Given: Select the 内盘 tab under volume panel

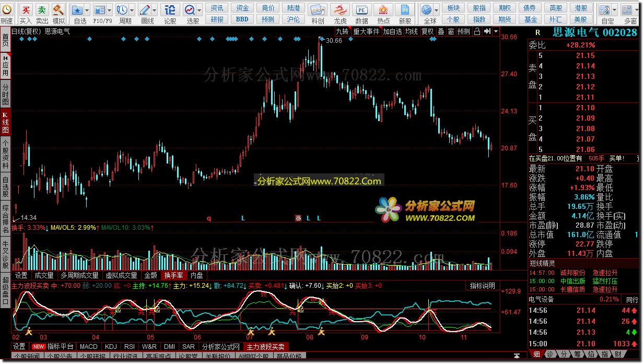Looking at the screenshot, I should click(196, 275).
